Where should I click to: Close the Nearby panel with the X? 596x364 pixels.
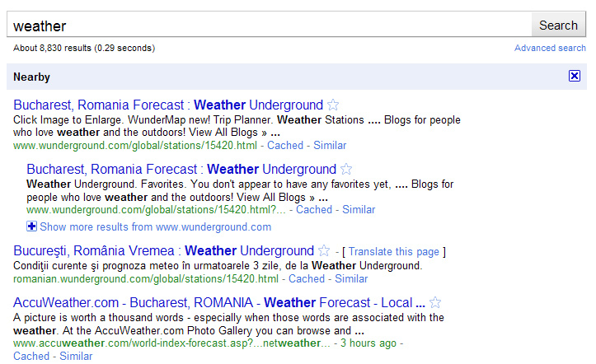click(575, 76)
